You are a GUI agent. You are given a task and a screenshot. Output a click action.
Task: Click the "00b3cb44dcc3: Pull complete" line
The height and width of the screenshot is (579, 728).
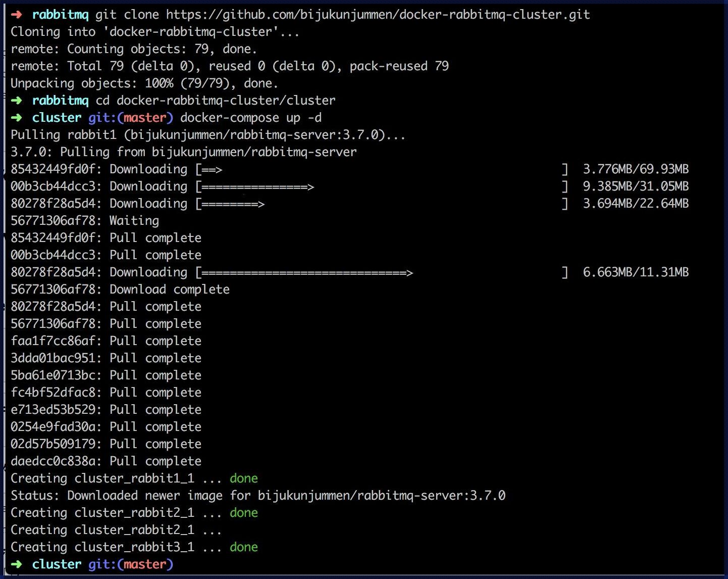(x=106, y=255)
